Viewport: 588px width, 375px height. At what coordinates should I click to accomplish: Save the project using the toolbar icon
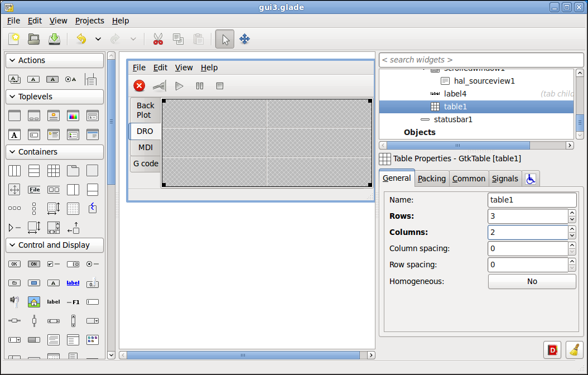click(x=54, y=39)
